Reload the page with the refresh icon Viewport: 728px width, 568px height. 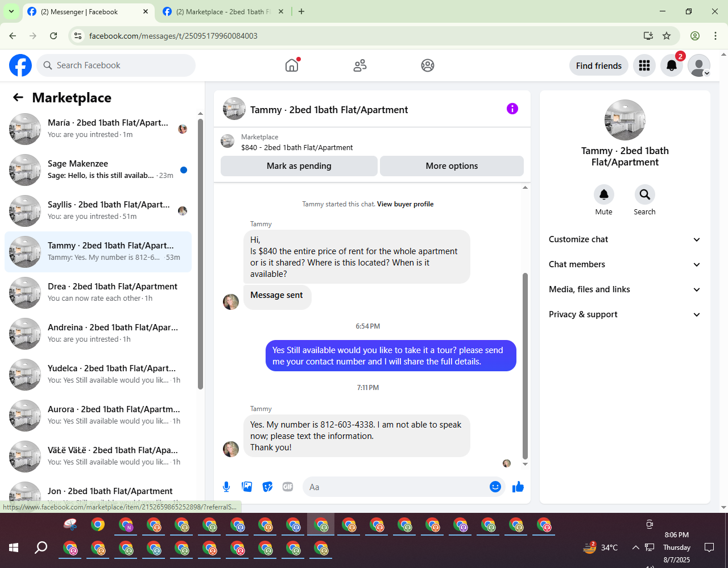tap(53, 36)
